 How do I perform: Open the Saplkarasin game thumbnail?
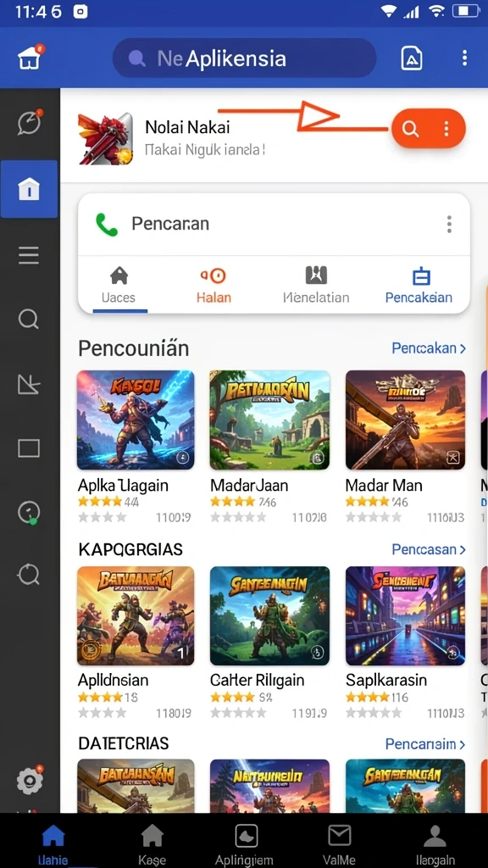click(405, 615)
